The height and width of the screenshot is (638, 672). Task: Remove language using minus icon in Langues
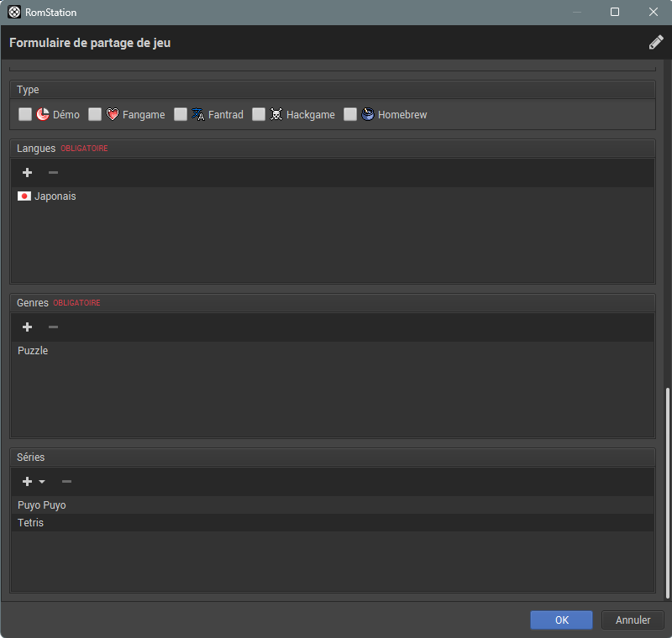53,173
